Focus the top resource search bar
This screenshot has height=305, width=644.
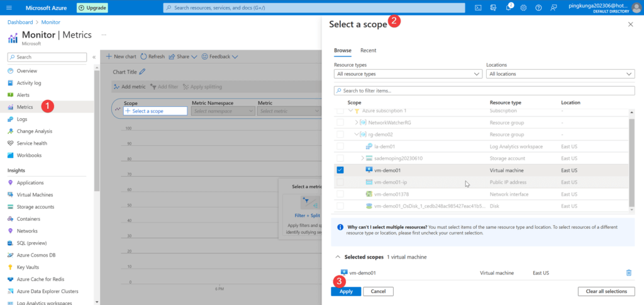coord(314,8)
